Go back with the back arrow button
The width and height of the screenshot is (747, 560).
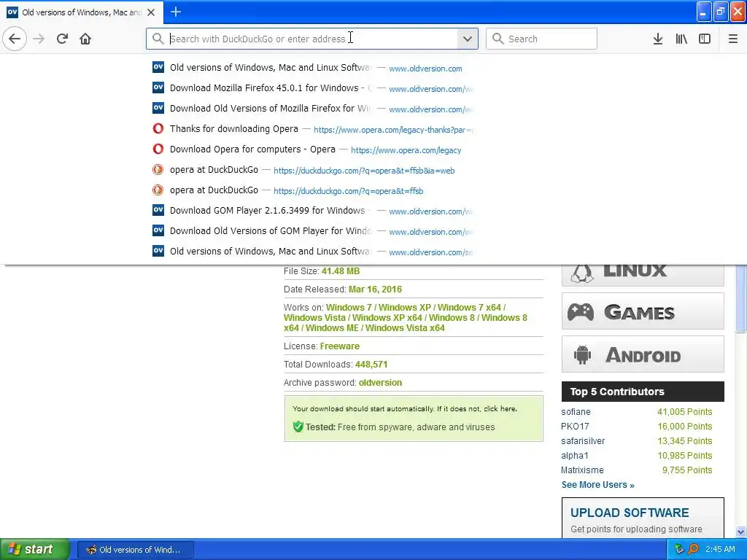point(15,39)
